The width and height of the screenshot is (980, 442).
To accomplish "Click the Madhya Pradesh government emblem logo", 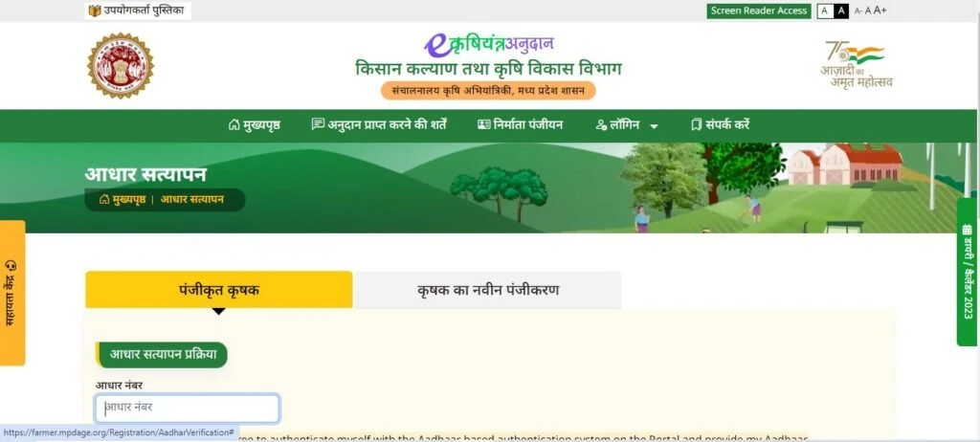I will click(x=120, y=66).
